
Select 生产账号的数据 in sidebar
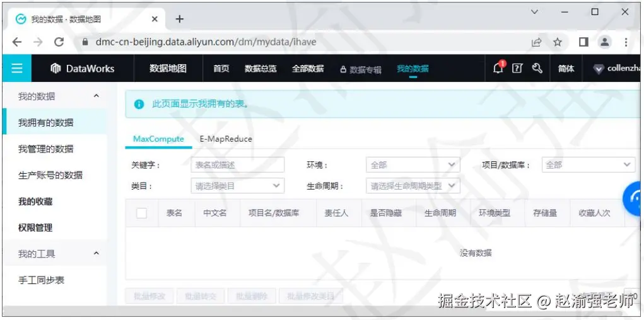point(50,175)
